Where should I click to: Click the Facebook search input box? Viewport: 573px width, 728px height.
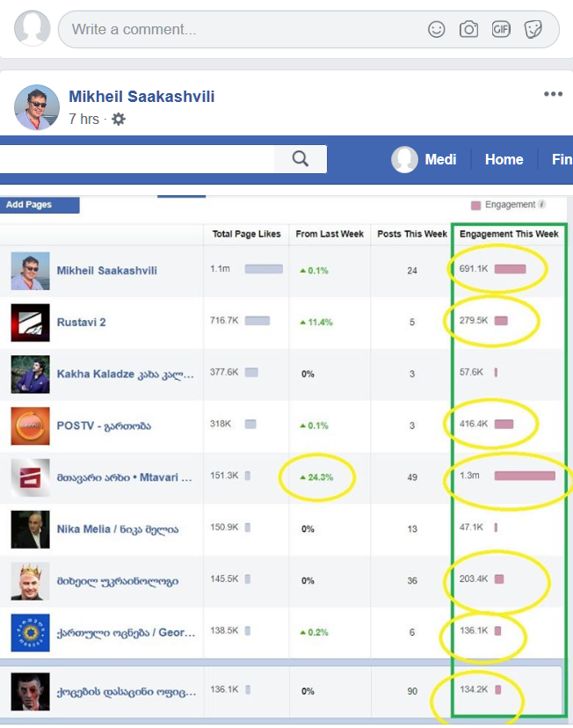pyautogui.click(x=136, y=159)
